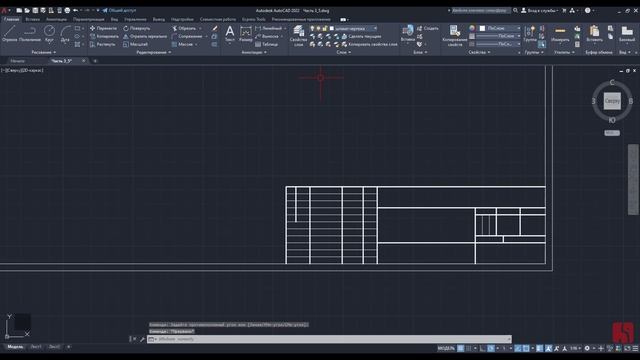Open the layer name dropdown

[353, 28]
